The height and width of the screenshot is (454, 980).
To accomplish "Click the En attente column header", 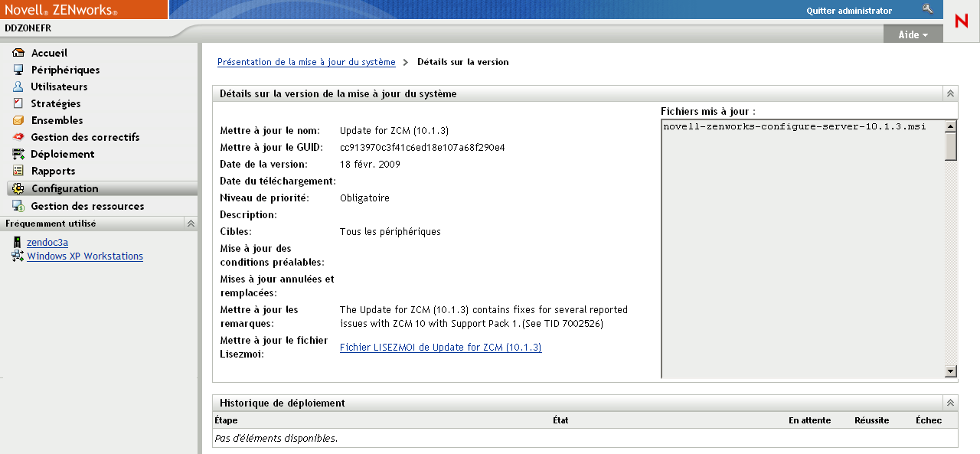I will [809, 420].
